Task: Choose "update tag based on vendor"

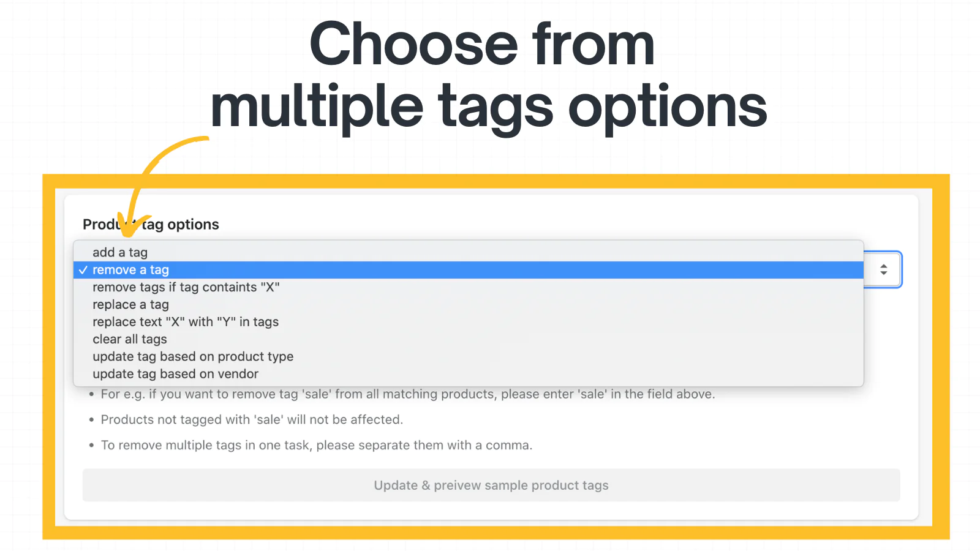Action: click(175, 374)
